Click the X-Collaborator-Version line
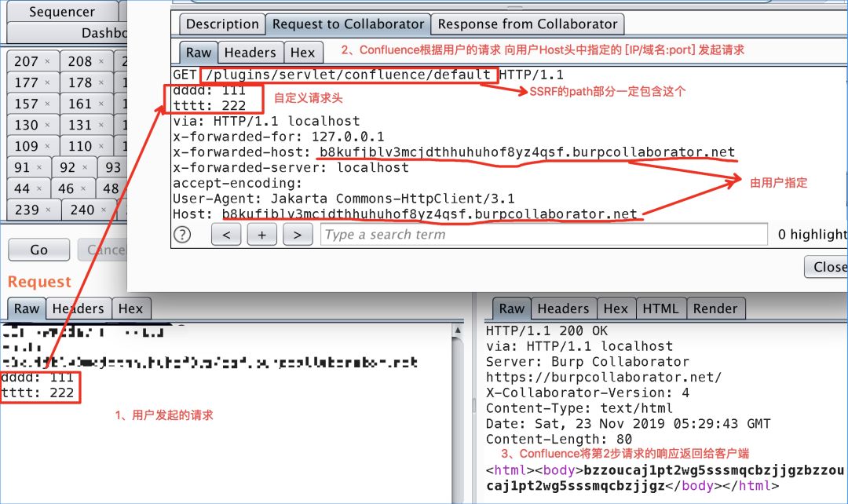The height and width of the screenshot is (504, 848). click(x=587, y=393)
